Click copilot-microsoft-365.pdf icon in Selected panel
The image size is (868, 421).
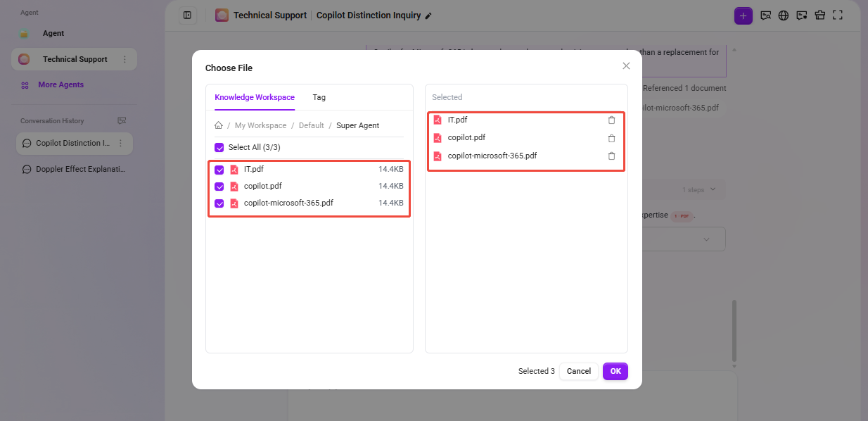click(x=438, y=156)
